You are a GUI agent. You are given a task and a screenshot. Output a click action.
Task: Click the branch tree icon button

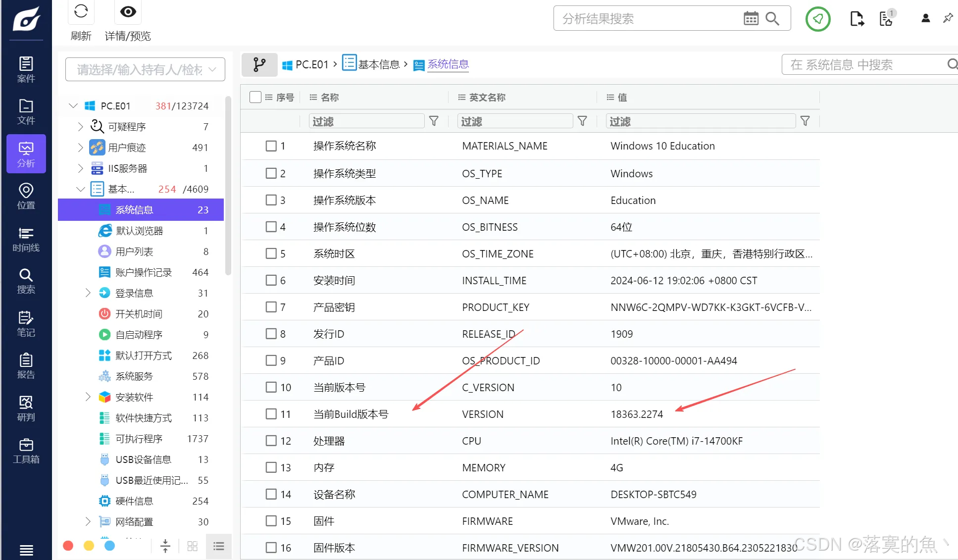point(259,64)
